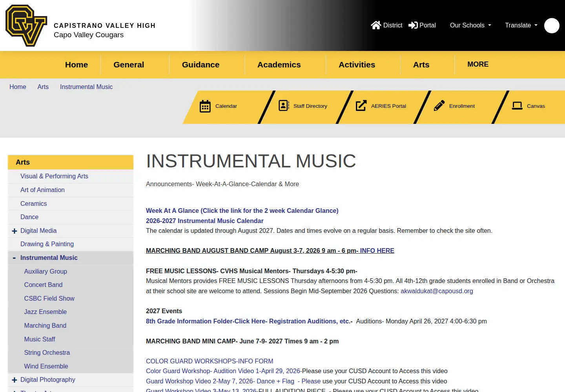Open the Guidance navigation menu
This screenshot has width=565, height=392.
pyautogui.click(x=200, y=65)
